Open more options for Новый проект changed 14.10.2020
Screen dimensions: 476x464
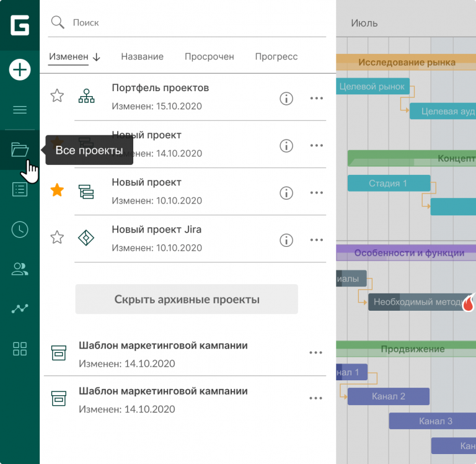(316, 145)
